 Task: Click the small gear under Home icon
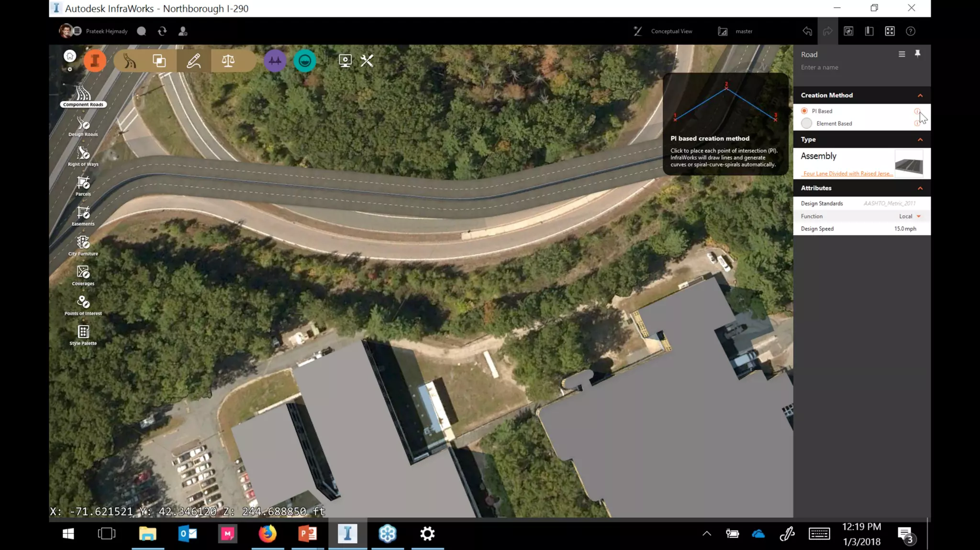point(70,69)
